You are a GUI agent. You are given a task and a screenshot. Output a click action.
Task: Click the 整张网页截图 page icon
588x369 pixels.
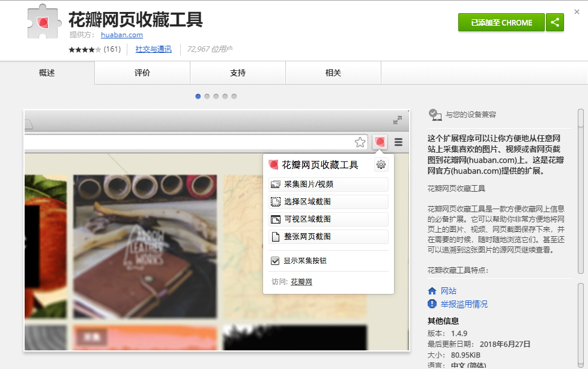coord(276,237)
